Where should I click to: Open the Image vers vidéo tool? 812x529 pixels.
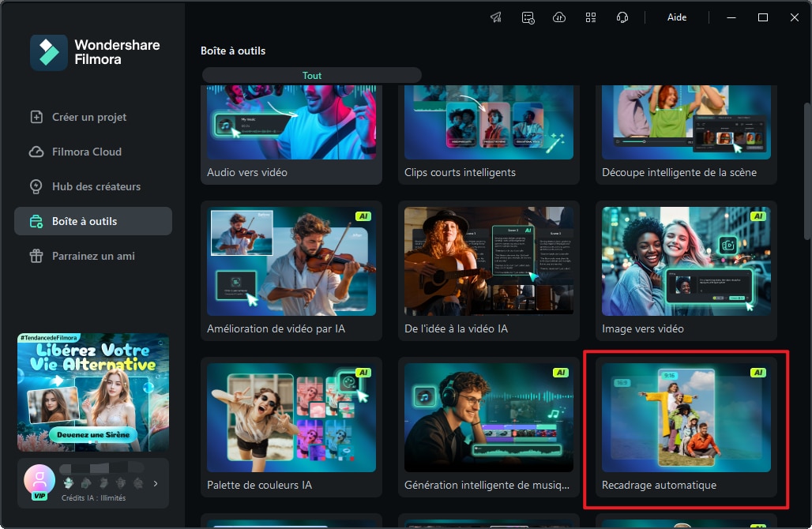[686, 271]
